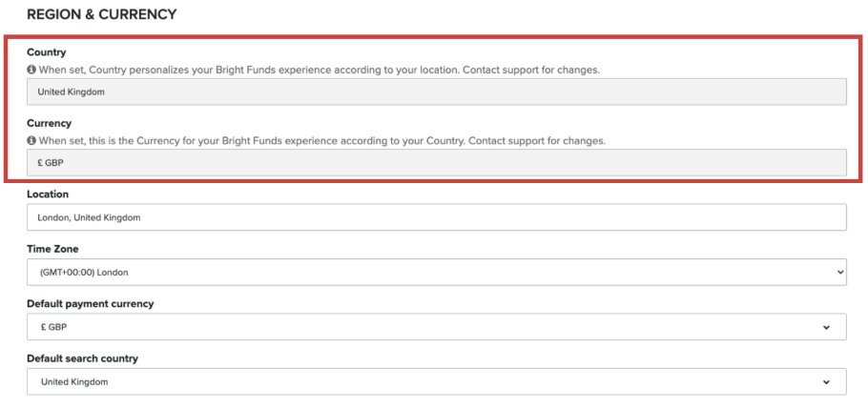Click the info icon under Currency
This screenshot has height=409, width=868.
click(x=31, y=141)
